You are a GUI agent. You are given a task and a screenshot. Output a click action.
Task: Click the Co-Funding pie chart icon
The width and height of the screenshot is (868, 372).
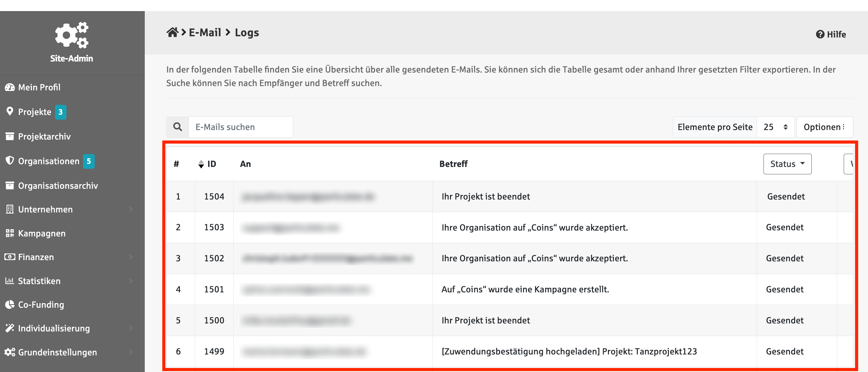[10, 304]
